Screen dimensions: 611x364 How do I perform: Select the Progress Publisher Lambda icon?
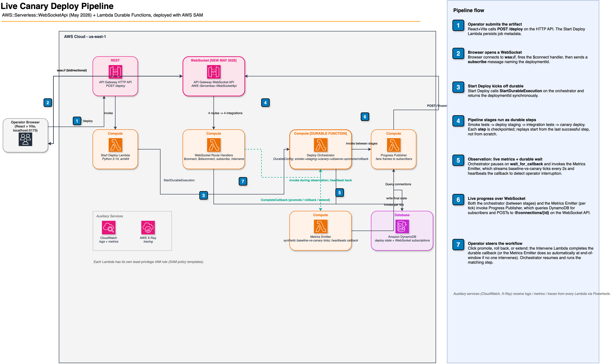click(x=394, y=145)
